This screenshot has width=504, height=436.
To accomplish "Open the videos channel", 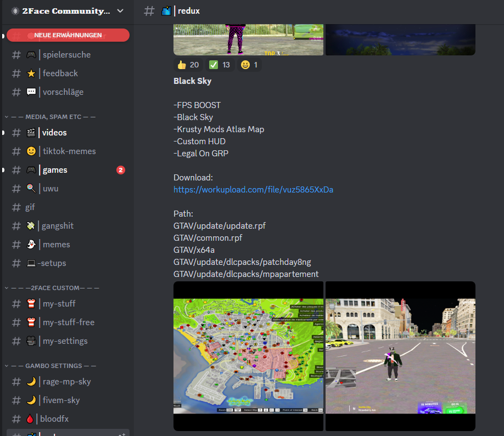I will 68,133.
